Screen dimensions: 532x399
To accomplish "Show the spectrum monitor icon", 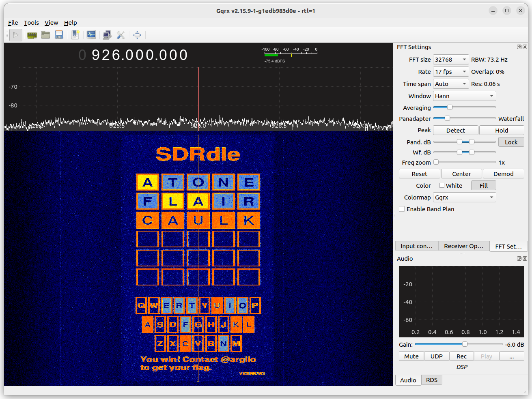I will 91,35.
